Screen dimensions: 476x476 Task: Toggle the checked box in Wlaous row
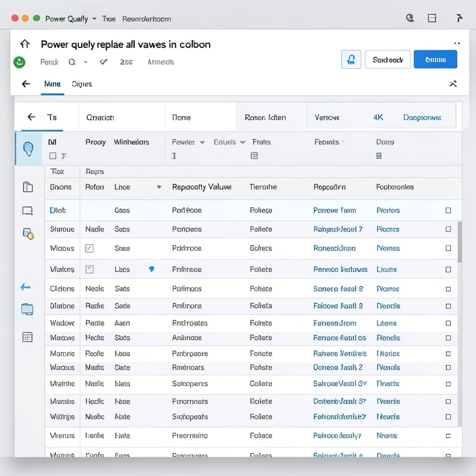(x=89, y=248)
